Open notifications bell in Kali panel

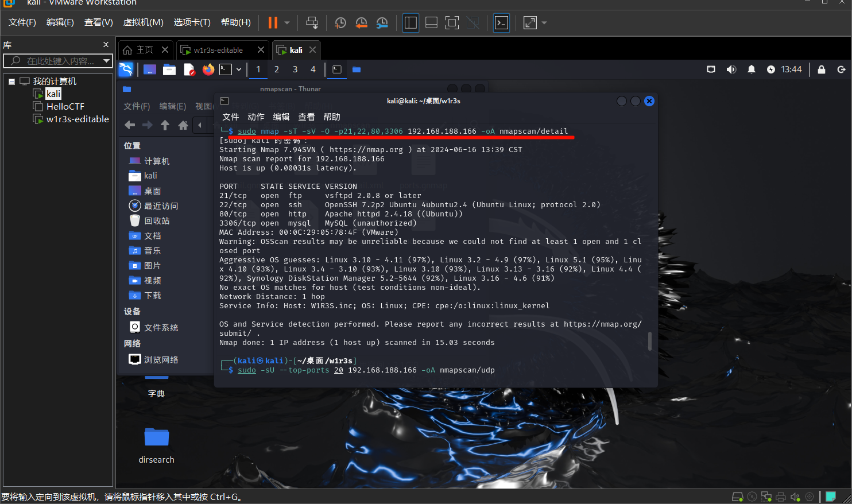[752, 69]
